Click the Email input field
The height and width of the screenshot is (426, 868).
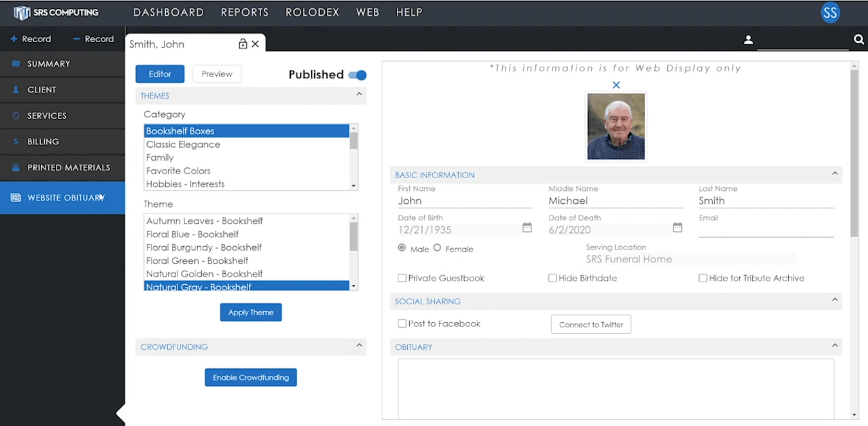tap(766, 230)
